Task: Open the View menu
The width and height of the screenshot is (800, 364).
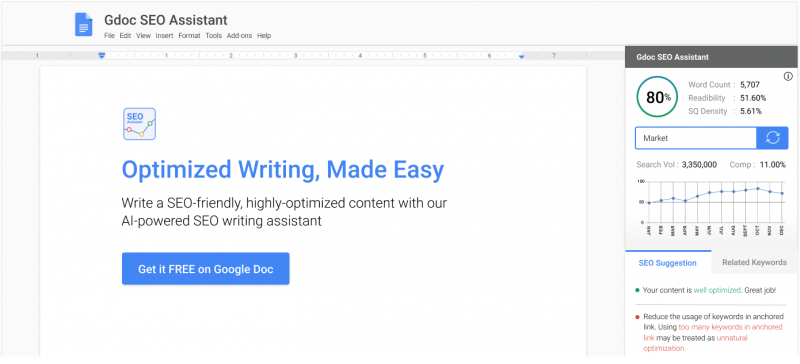Action: 143,36
